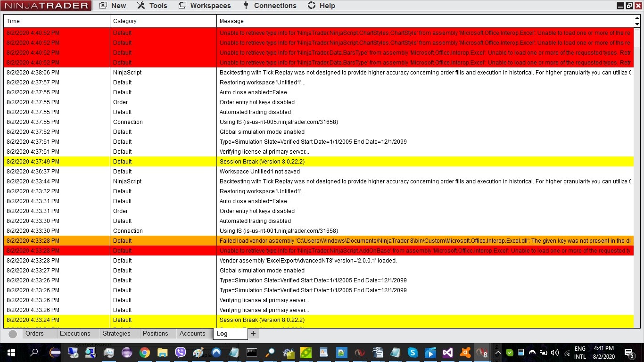Click 4:37:52 PM 'Global simulation mode enabled'
Image resolution: width=644 pixels, height=362 pixels.
pyautogui.click(x=262, y=132)
